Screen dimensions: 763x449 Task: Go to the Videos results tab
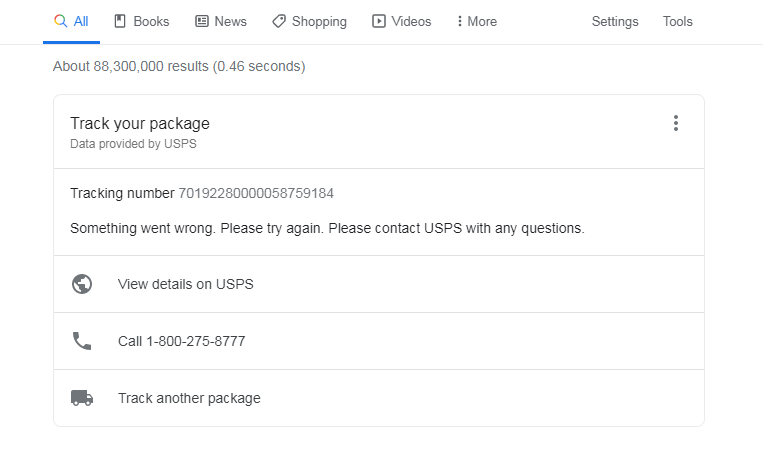pyautogui.click(x=411, y=21)
